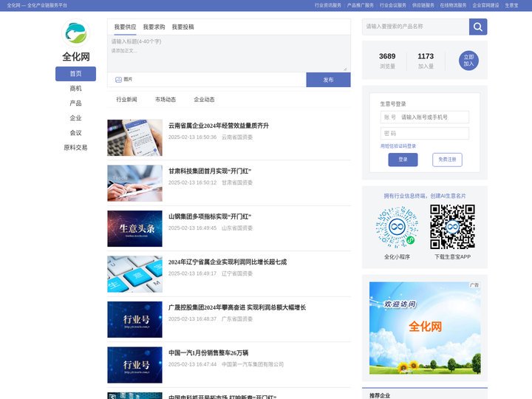
Task: Focus the 密码 password input field
Action: (x=425, y=133)
